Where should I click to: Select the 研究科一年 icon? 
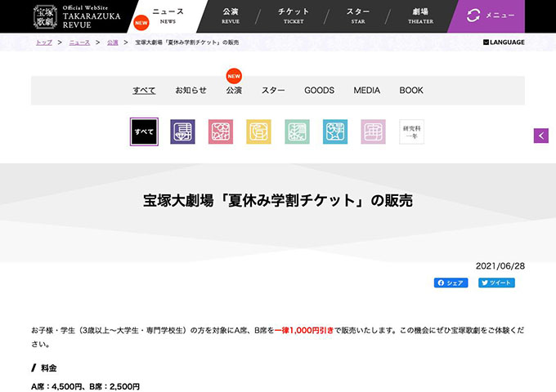pos(411,131)
